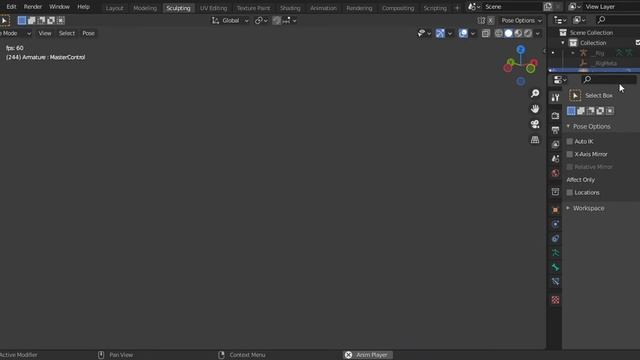Image resolution: width=640 pixels, height=360 pixels.
Task: Open the World properties tab
Action: (555, 173)
